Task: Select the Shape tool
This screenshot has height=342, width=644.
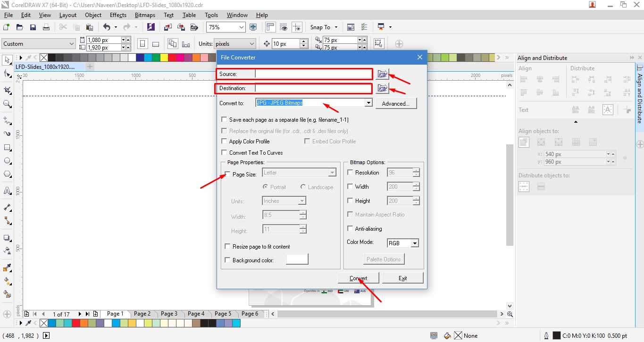Action: tap(7, 74)
